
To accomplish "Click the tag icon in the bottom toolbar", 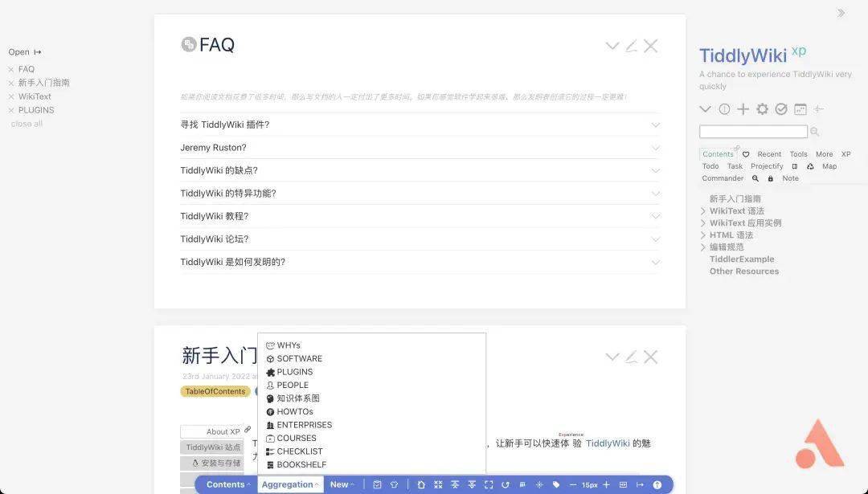I will click(556, 484).
